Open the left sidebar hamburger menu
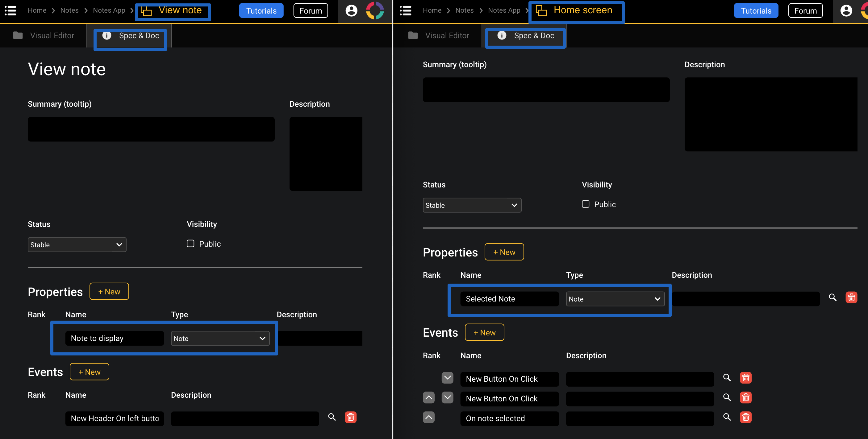Screen dimensions: 868x439 point(10,10)
